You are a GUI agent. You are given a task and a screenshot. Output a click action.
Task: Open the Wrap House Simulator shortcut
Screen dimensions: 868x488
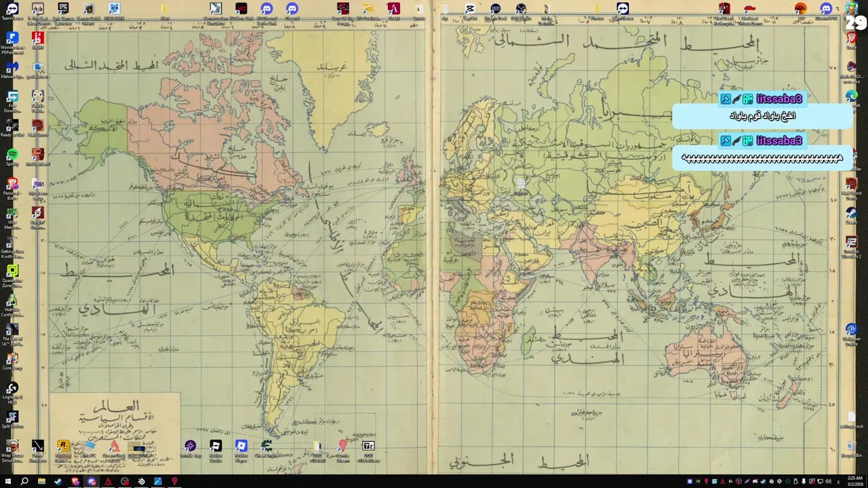(12, 451)
